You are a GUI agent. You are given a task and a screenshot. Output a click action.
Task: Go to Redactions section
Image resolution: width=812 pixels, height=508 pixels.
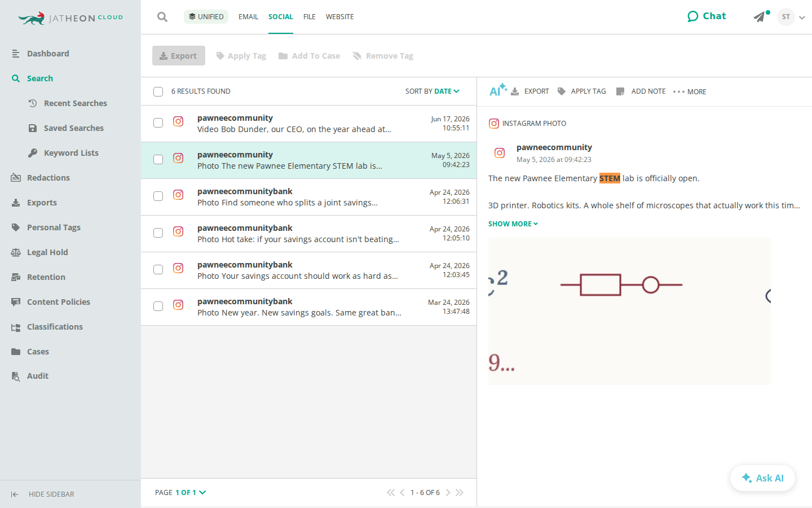[48, 178]
